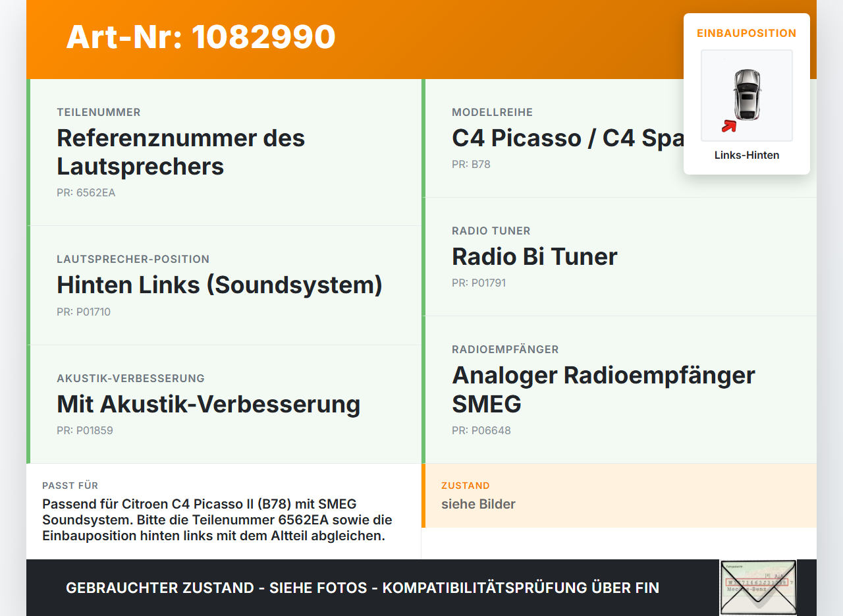This screenshot has width=843, height=616.
Task: Click the Art-Nr: 1082990 heading
Action: 201,37
